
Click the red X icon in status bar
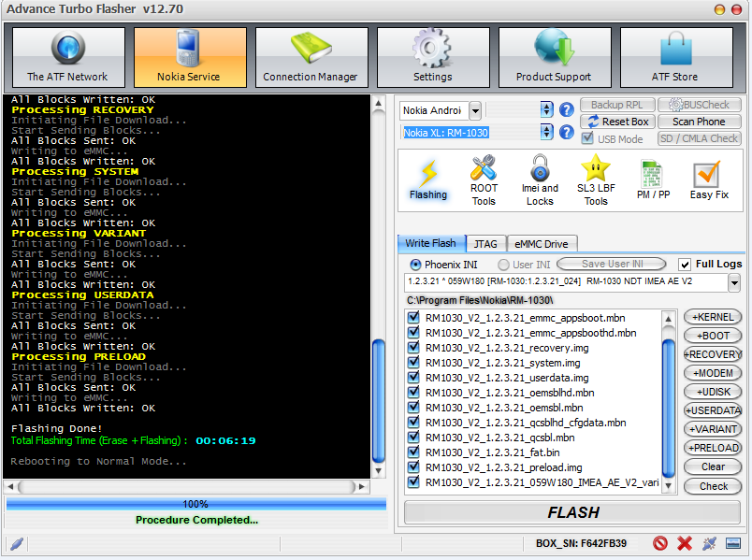[x=685, y=543]
